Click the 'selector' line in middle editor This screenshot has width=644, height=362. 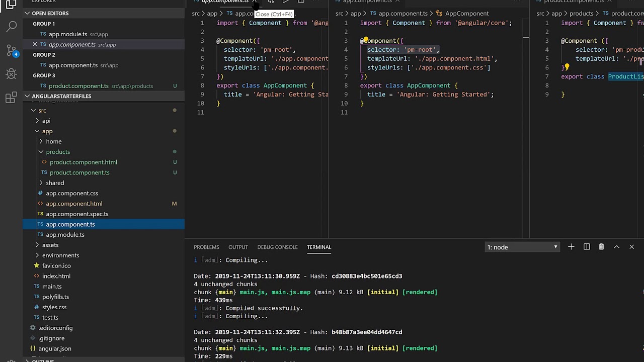[x=403, y=50]
